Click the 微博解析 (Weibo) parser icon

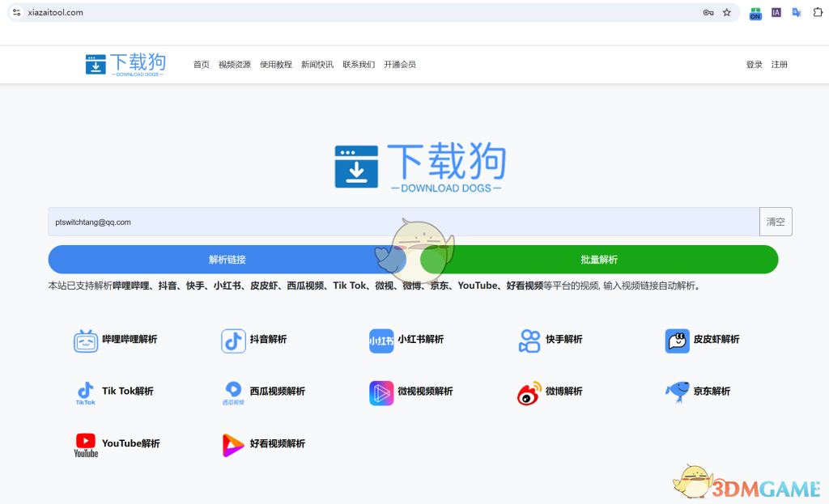point(529,392)
